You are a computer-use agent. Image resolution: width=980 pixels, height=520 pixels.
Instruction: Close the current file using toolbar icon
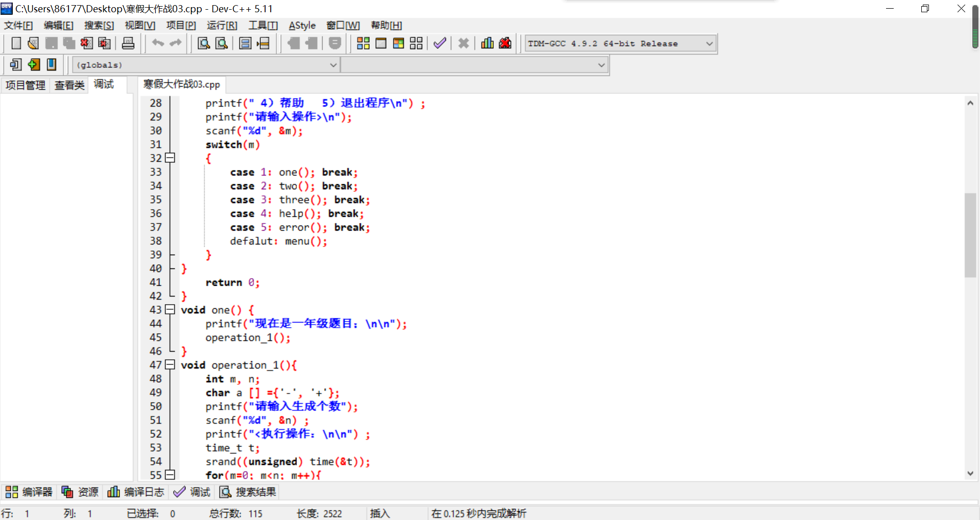87,43
